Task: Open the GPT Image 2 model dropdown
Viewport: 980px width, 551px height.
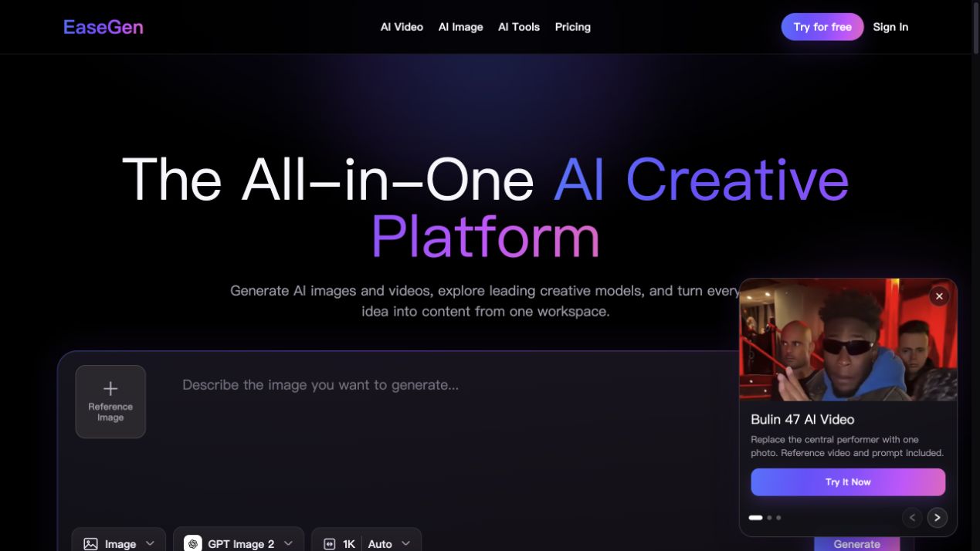Action: tap(239, 543)
